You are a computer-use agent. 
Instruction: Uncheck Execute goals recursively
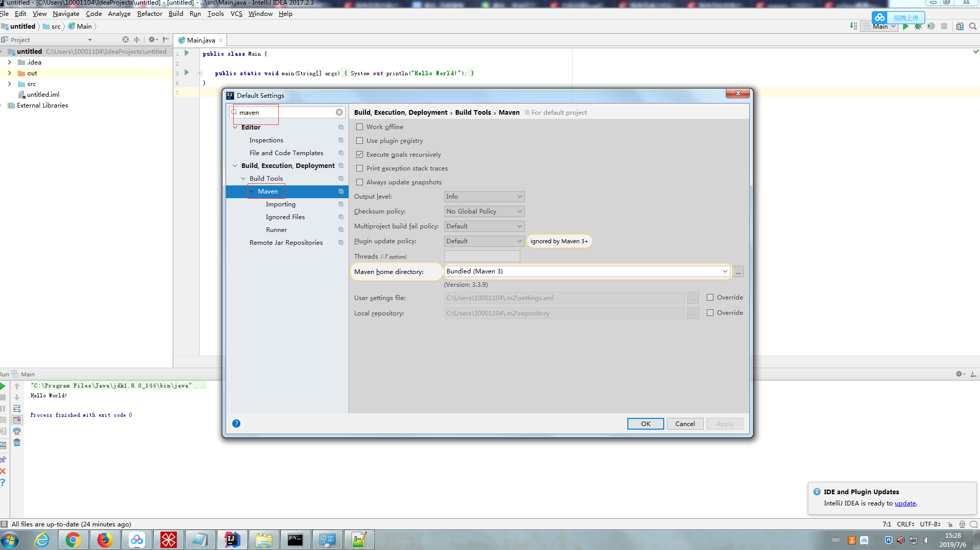360,155
